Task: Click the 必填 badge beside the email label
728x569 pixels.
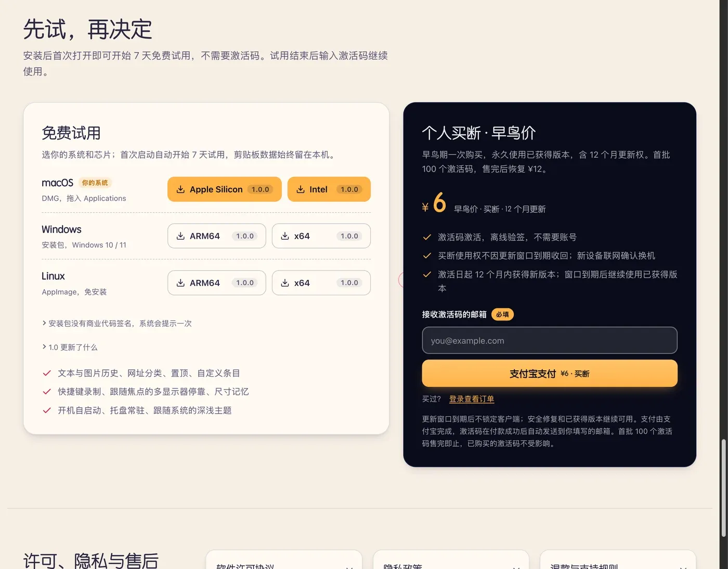Action: click(502, 315)
